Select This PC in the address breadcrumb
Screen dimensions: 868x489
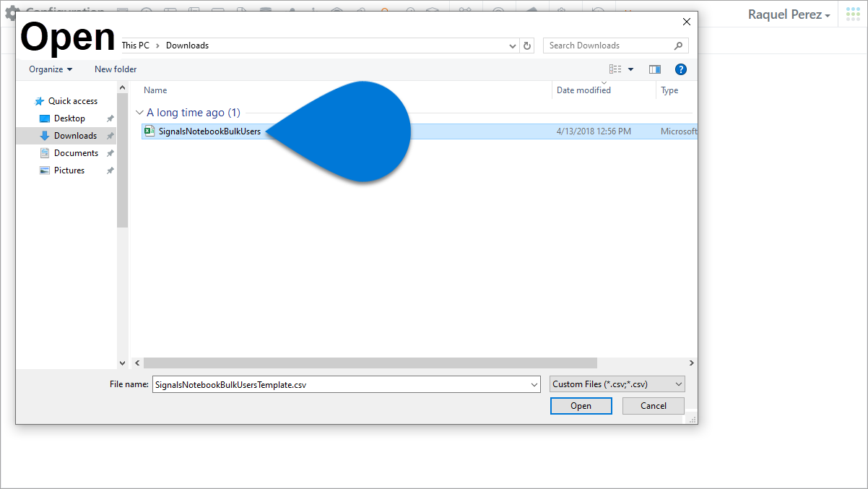click(x=136, y=46)
